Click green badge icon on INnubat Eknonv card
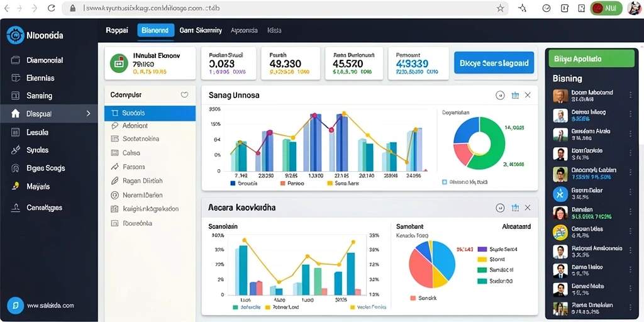 (119, 63)
